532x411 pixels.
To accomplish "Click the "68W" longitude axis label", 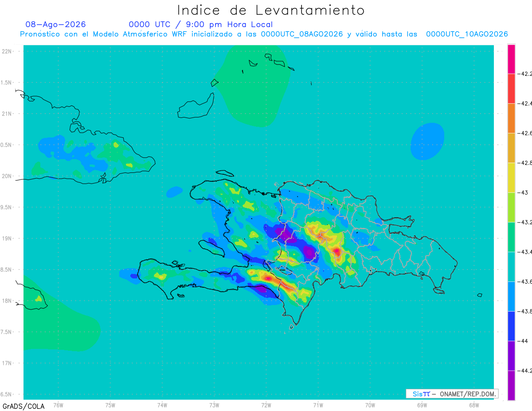I will (474, 405).
